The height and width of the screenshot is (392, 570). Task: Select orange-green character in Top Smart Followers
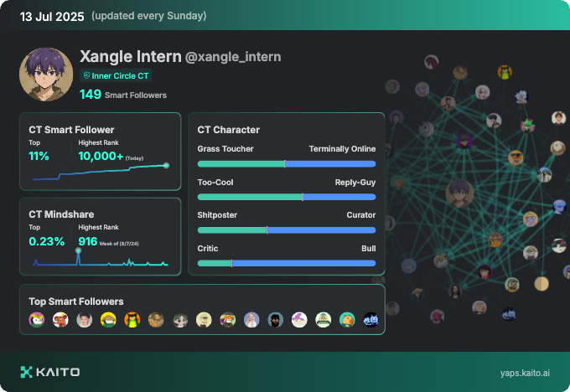click(132, 320)
